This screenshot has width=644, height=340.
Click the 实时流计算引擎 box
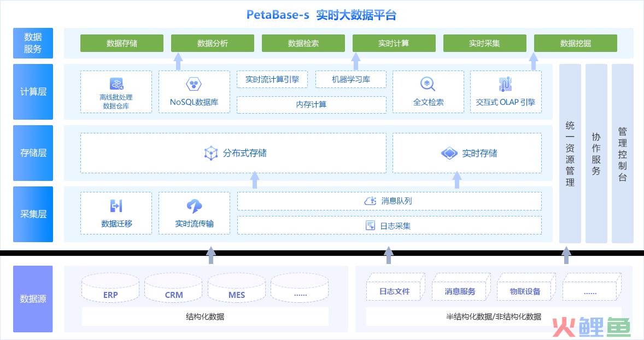[272, 79]
